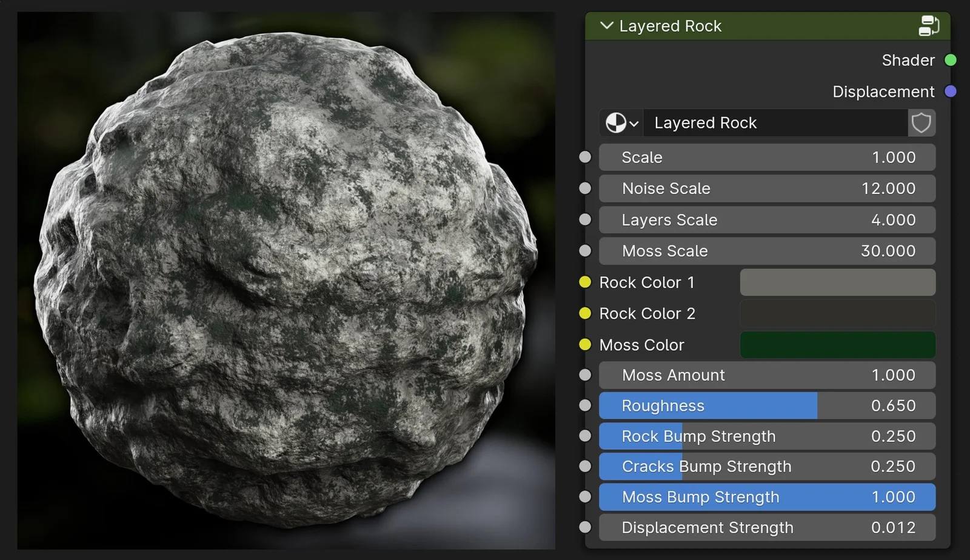Screen dimensions: 970x560
Task: Collapse the Layered Rock node header
Action: click(606, 26)
